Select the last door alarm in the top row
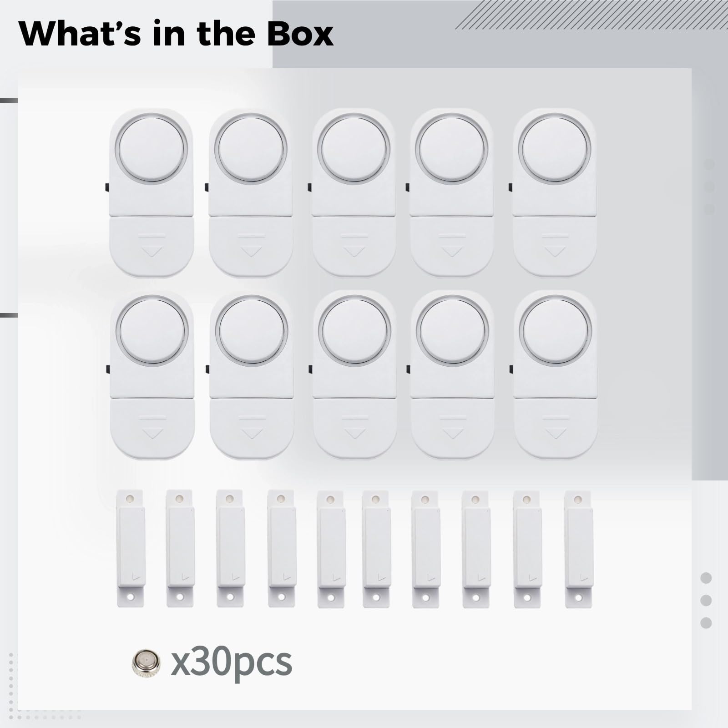This screenshot has width=728, height=728. (x=554, y=192)
